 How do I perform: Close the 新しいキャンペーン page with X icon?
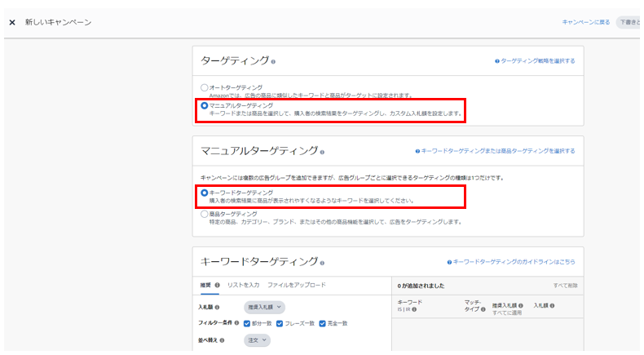point(12,22)
